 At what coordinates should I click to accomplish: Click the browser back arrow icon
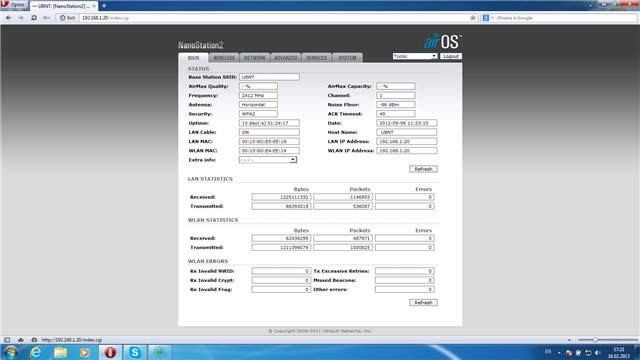[8, 18]
